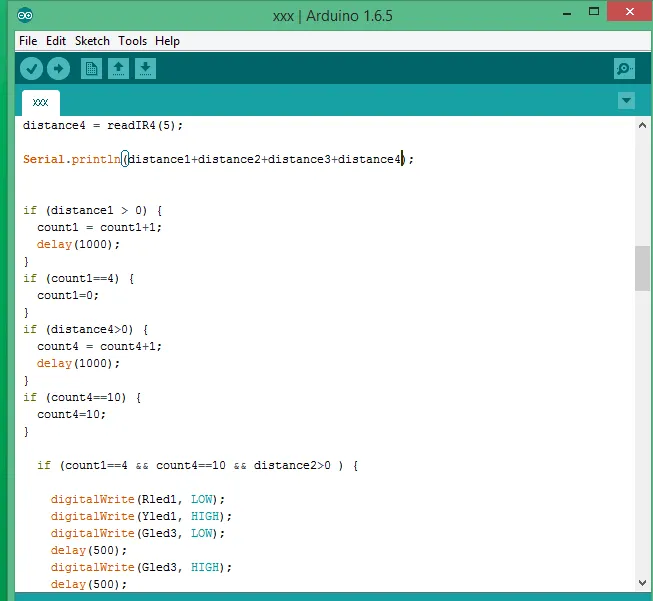The height and width of the screenshot is (601, 653).
Task: Click the Upload arrow button
Action: pos(58,69)
